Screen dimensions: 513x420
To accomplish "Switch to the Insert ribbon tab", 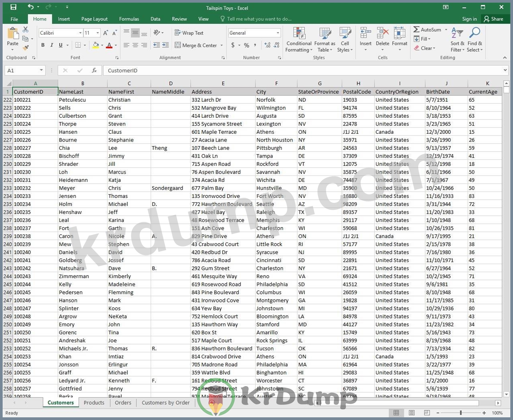I will pyautogui.click(x=64, y=19).
